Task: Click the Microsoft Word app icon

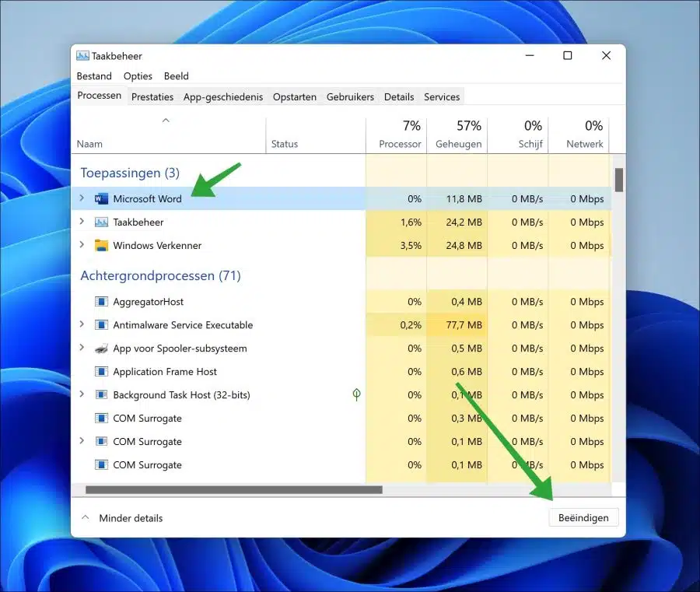Action: pos(101,198)
